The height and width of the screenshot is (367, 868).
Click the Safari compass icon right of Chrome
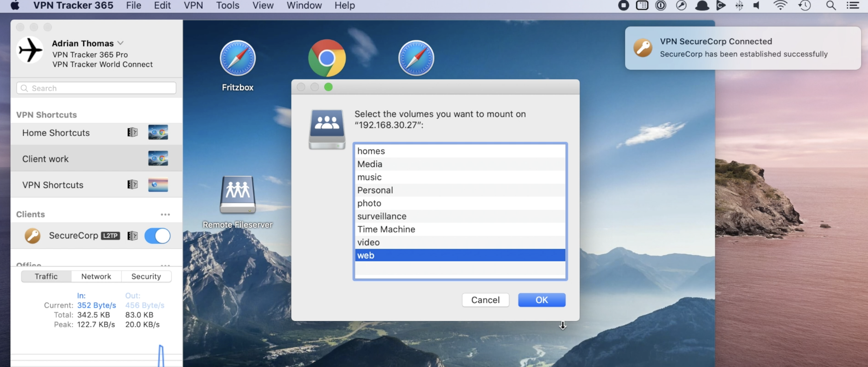[416, 58]
